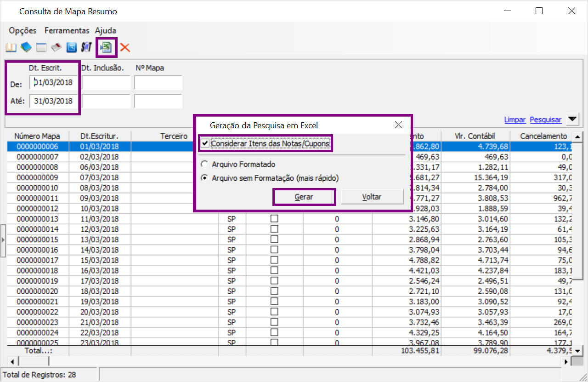Click the blue screen toolbar icon
The width and height of the screenshot is (588, 382).
coord(71,47)
